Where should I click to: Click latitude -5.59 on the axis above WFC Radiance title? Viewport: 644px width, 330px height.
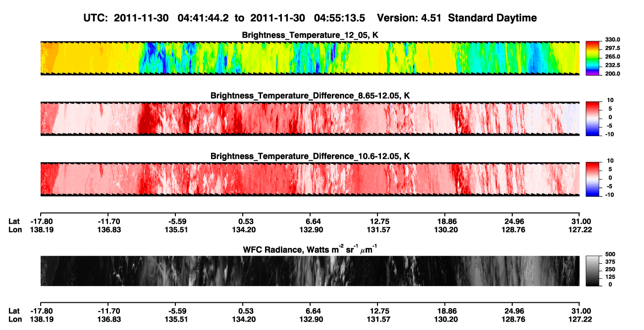175,222
